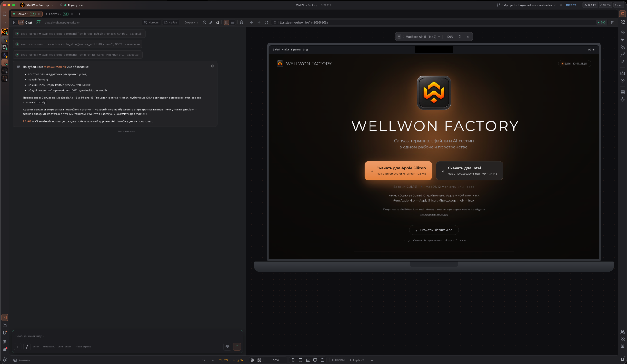Click the desktop monitor preset icon
This screenshot has height=364, width=627.
coord(315,360)
